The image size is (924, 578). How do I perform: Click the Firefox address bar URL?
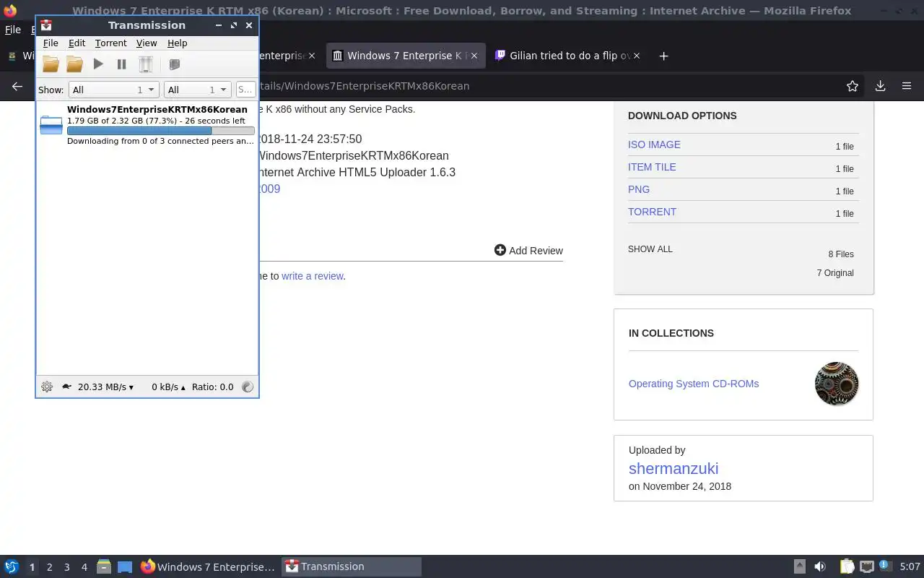(364, 86)
